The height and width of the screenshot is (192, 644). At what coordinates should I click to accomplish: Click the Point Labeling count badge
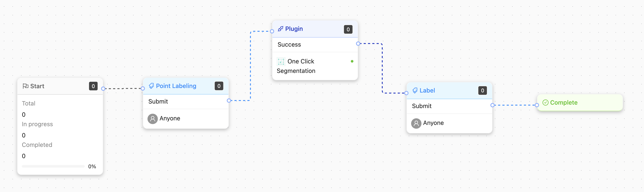coord(219,86)
